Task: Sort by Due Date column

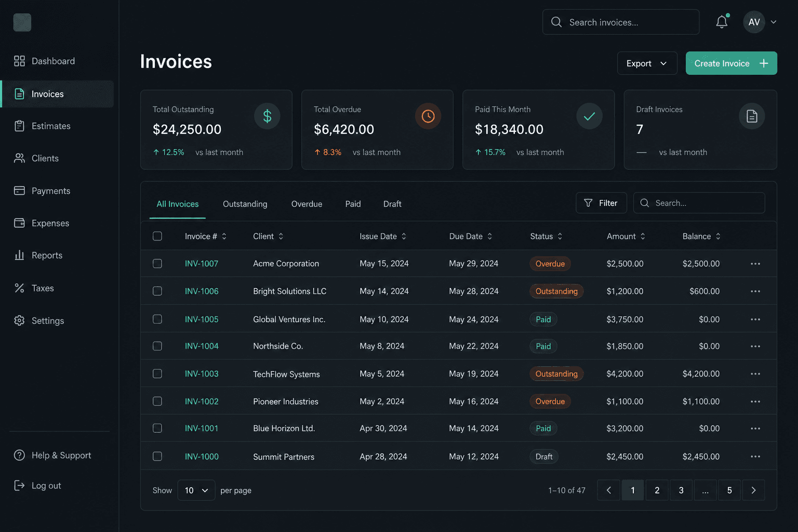Action: pos(471,236)
